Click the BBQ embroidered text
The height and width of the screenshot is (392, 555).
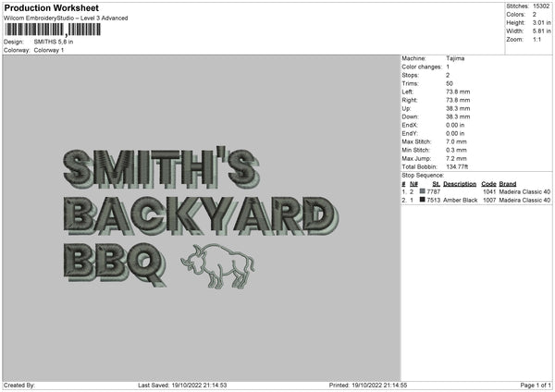click(115, 263)
